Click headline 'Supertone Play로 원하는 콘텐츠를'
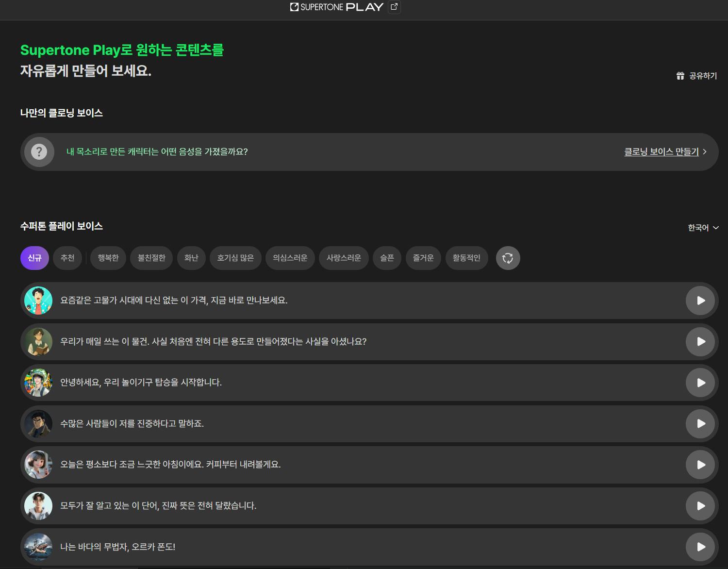The height and width of the screenshot is (569, 728). (x=122, y=50)
